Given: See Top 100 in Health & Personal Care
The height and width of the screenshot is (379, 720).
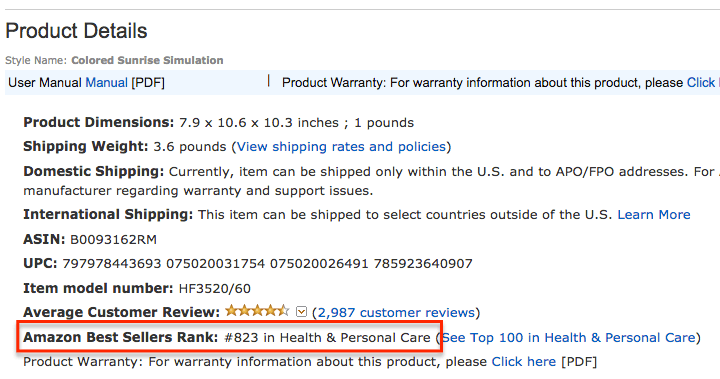Looking at the screenshot, I should click(x=568, y=338).
